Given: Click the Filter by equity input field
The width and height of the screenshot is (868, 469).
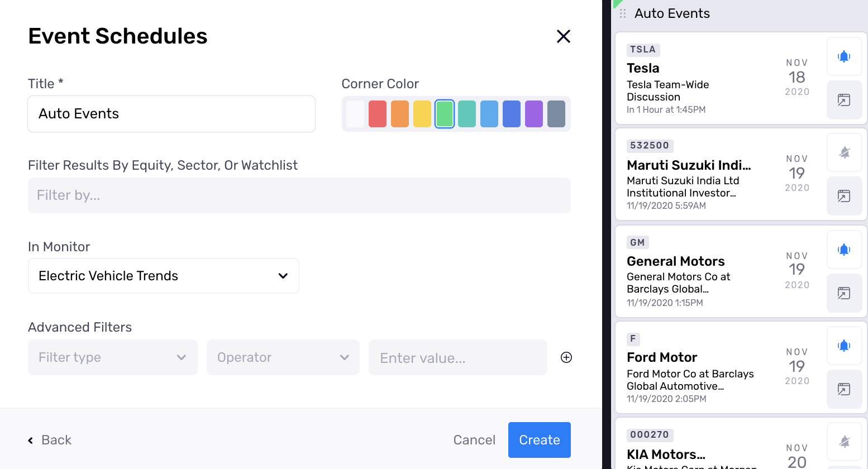Looking at the screenshot, I should (x=299, y=195).
